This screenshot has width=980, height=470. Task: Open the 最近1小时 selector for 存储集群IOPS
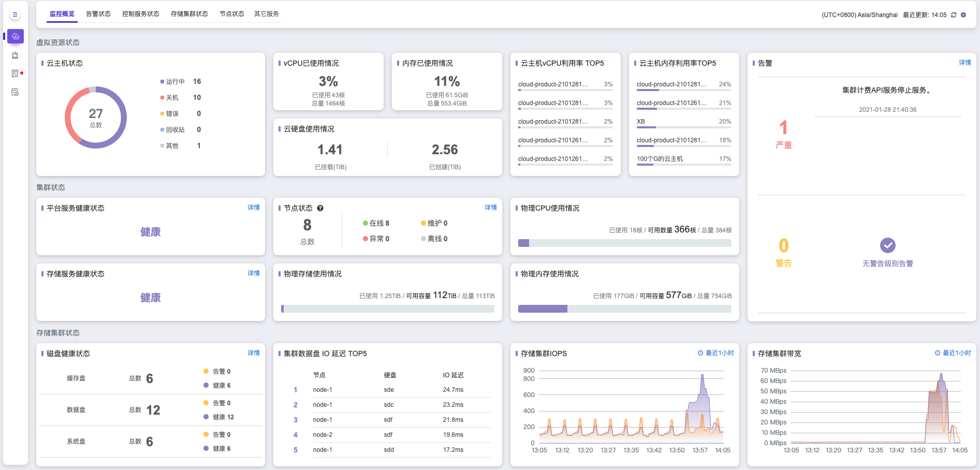pos(716,353)
